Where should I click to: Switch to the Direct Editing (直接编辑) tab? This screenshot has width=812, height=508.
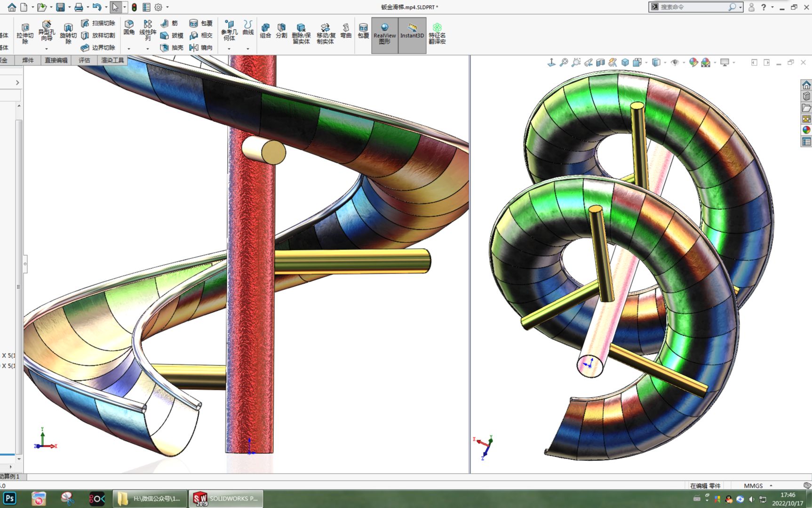56,60
